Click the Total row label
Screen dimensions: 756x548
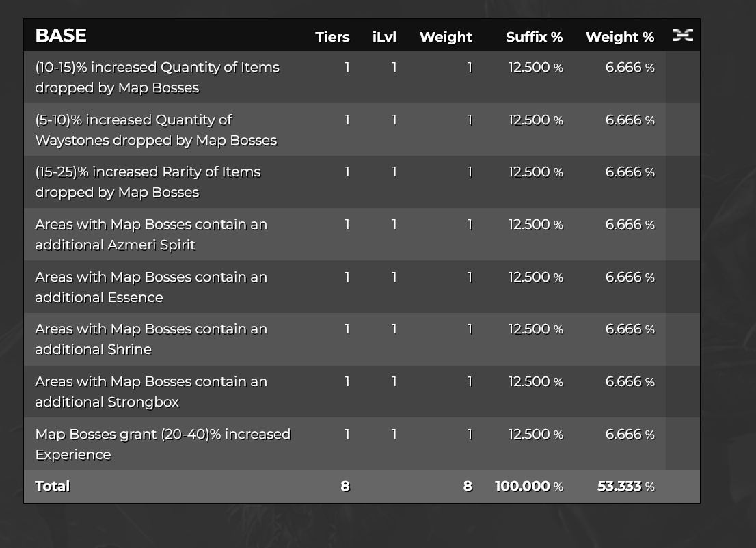coord(53,486)
